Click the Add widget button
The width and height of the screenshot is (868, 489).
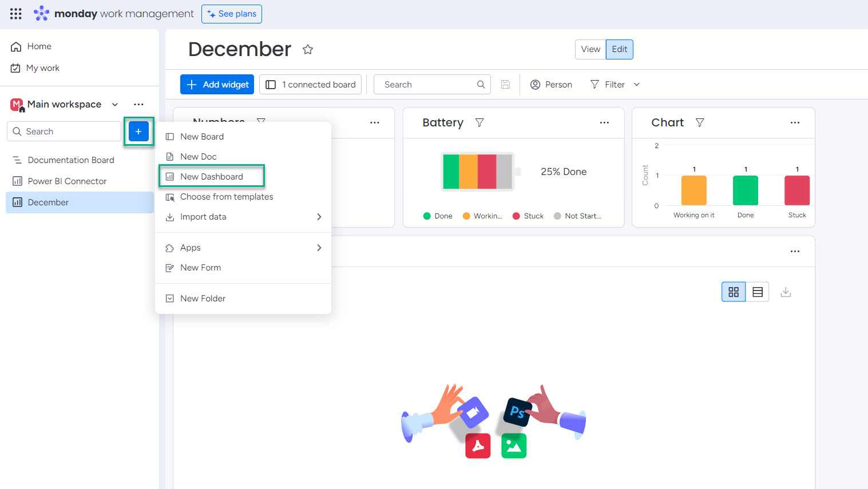[216, 84]
